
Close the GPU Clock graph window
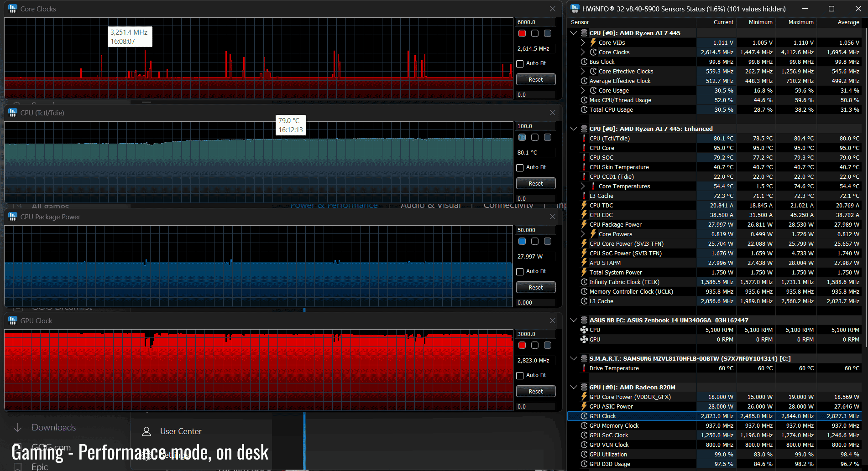click(x=553, y=321)
